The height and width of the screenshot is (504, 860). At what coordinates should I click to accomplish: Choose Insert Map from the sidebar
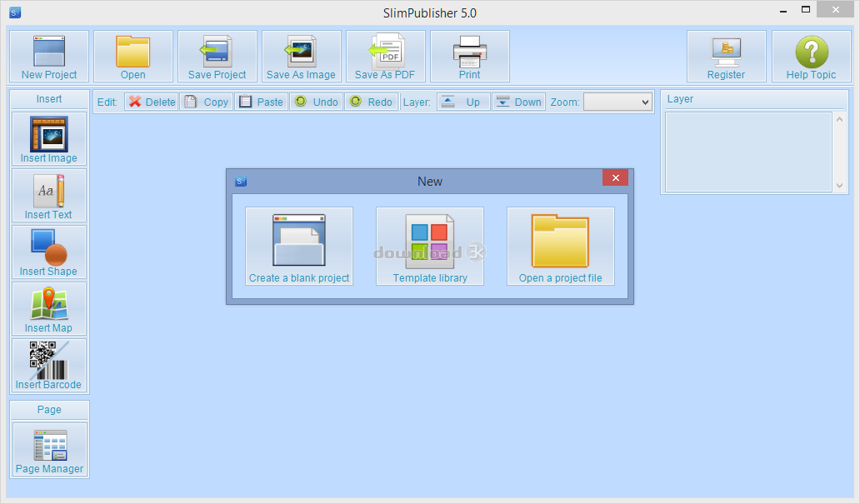[49, 308]
